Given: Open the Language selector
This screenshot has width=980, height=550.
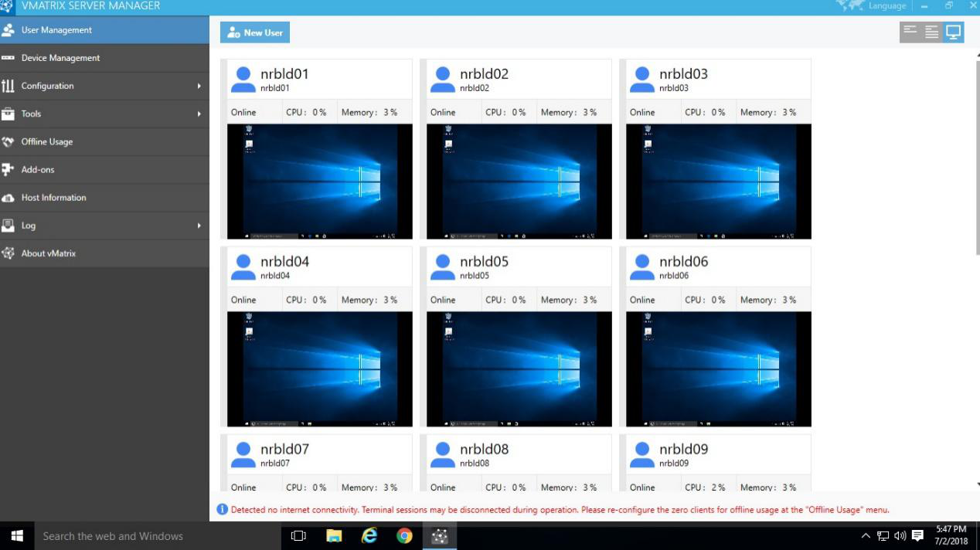Looking at the screenshot, I should (872, 5).
